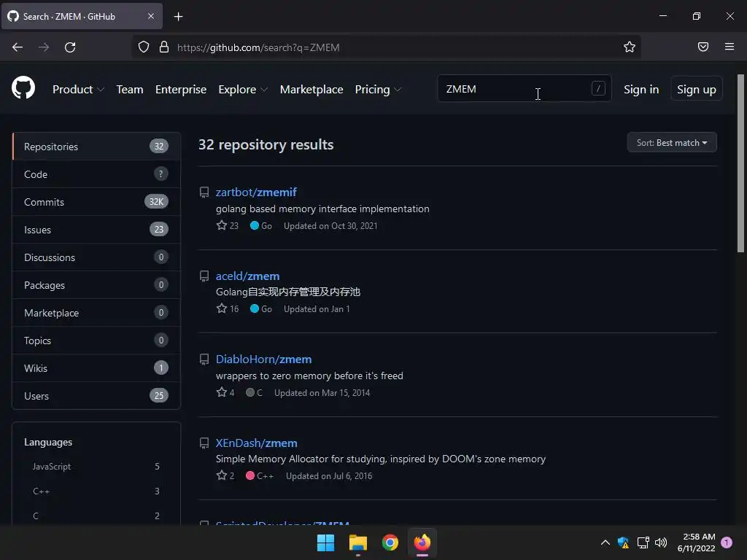This screenshot has width=747, height=560.
Task: Open the XEnDash/zmem repository link
Action: tap(256, 443)
